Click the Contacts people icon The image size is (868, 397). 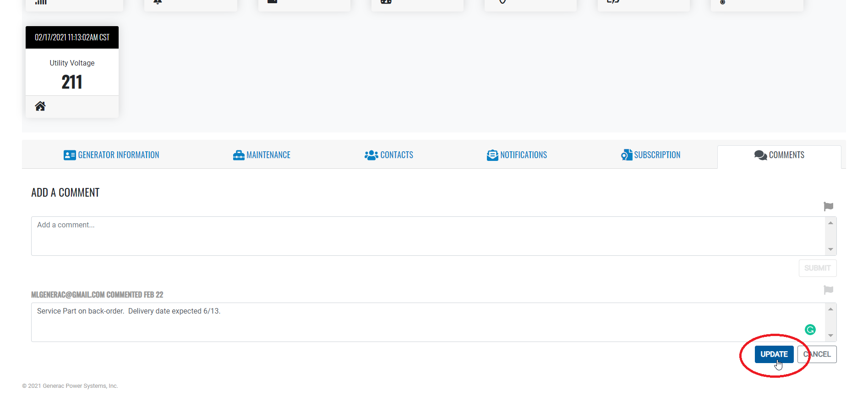tap(371, 155)
